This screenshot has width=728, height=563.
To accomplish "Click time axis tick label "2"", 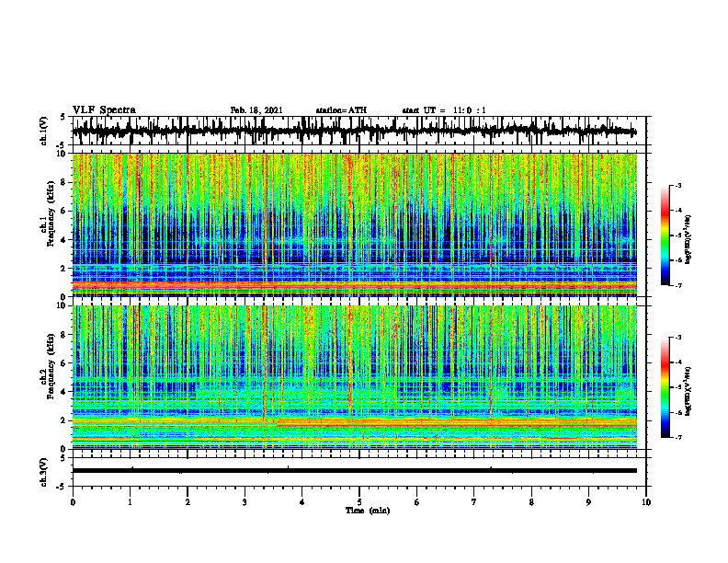I will (x=188, y=502).
